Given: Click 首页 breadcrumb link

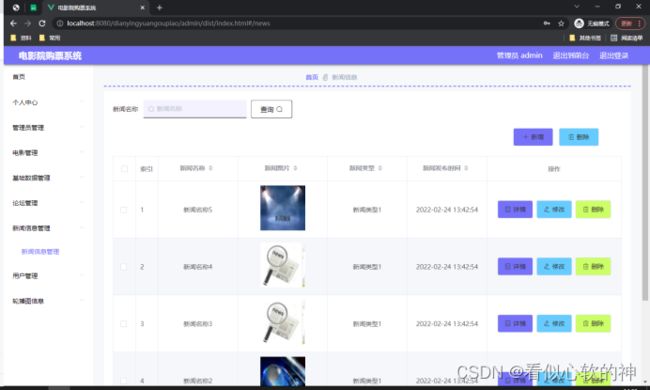Looking at the screenshot, I should click(x=312, y=77).
